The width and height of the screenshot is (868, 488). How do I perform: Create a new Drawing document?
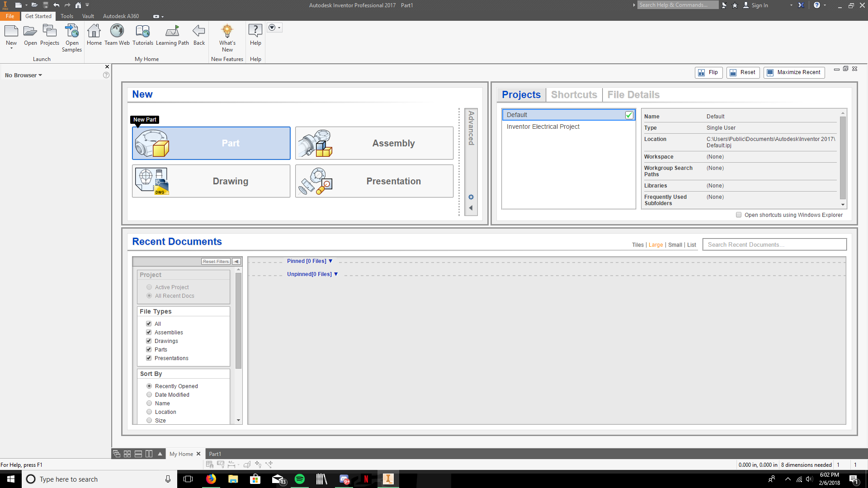coord(211,181)
